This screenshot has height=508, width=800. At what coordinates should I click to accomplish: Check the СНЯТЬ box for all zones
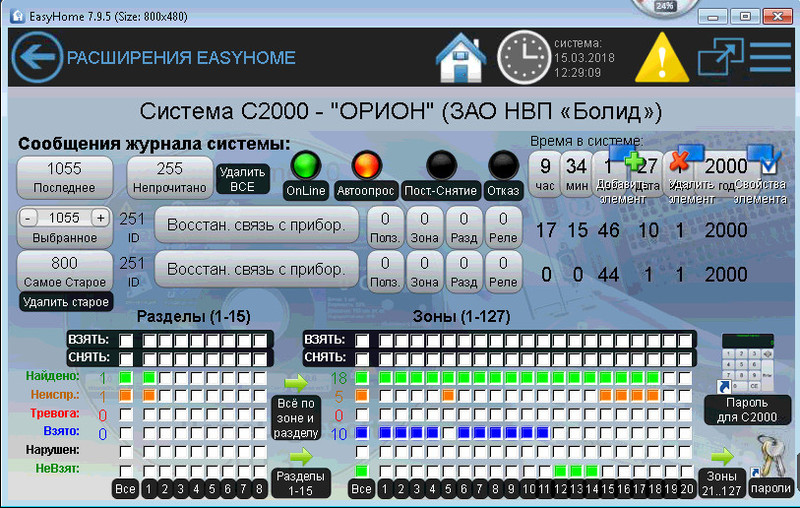coord(361,358)
